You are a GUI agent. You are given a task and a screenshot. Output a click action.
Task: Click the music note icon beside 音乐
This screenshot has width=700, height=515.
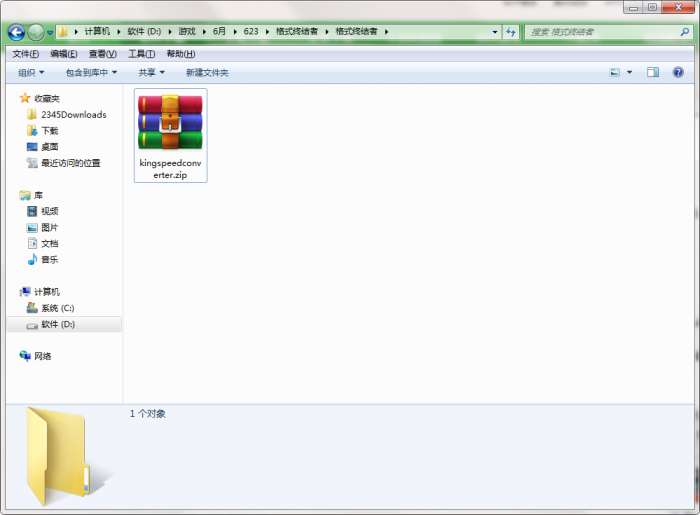[32, 259]
